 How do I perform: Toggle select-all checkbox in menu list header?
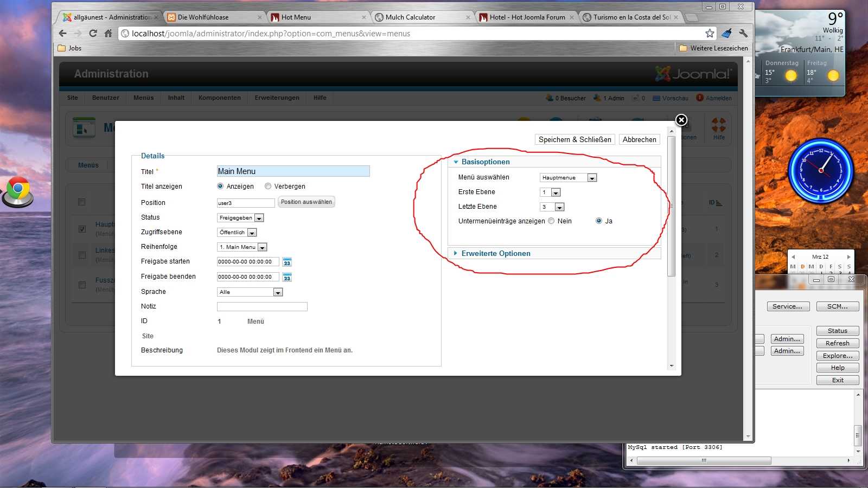click(81, 202)
